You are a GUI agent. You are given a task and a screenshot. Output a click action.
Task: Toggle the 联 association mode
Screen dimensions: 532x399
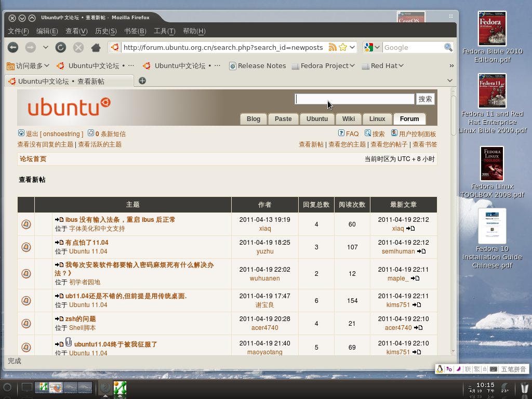pyautogui.click(x=468, y=369)
